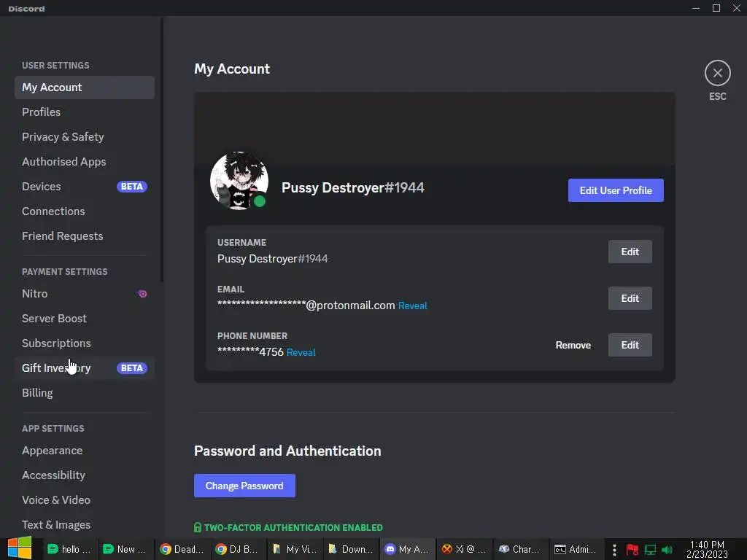Go to Friend Requests settings
The image size is (747, 560).
pyautogui.click(x=85, y=236)
